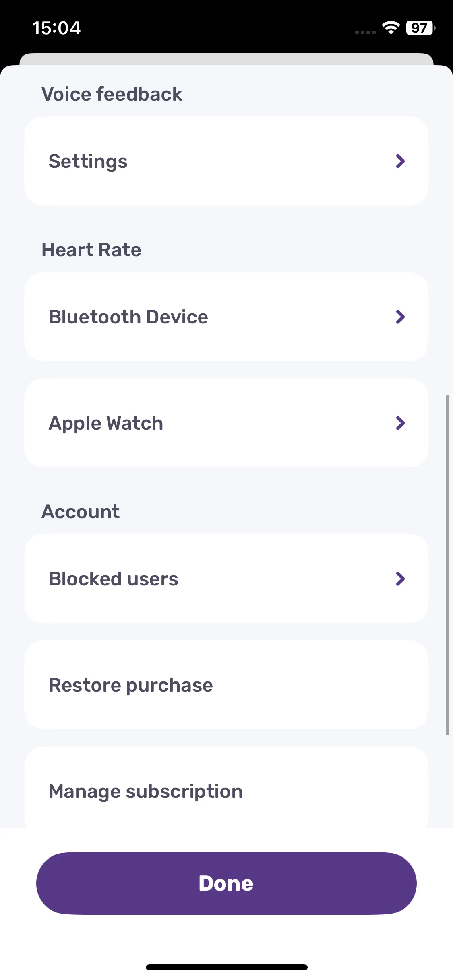Tap the purple Done button
453x980 pixels.
[x=226, y=883]
